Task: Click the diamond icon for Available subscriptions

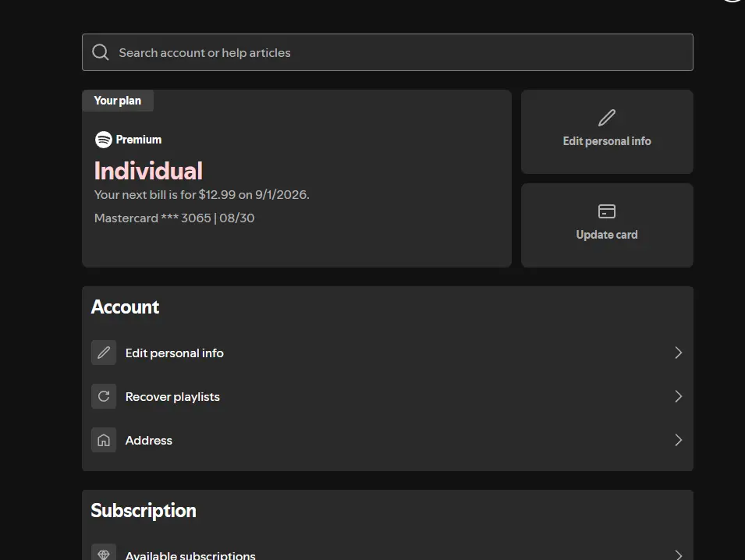Action: tap(104, 553)
